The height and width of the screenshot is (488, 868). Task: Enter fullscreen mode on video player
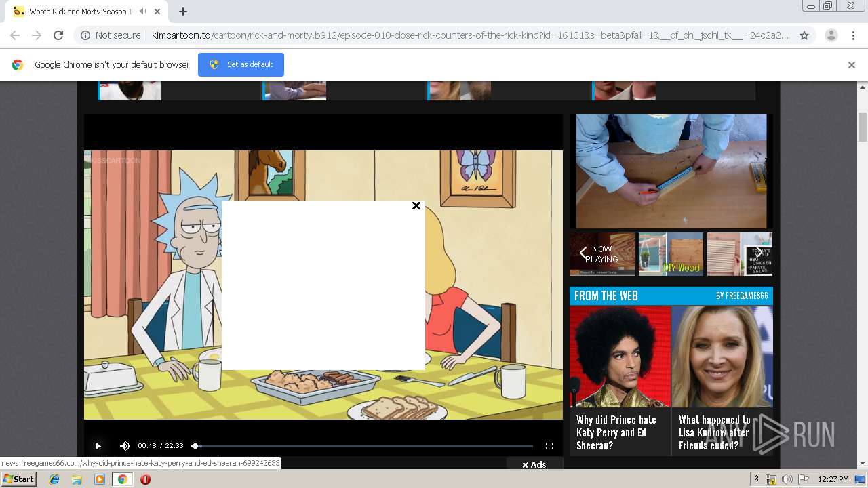click(x=549, y=446)
